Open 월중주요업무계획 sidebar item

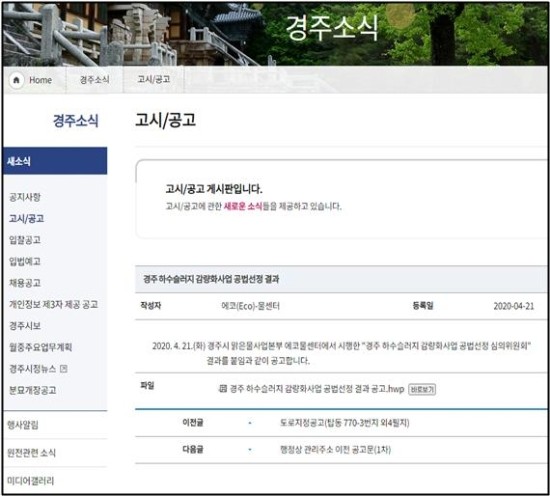[x=40, y=347]
